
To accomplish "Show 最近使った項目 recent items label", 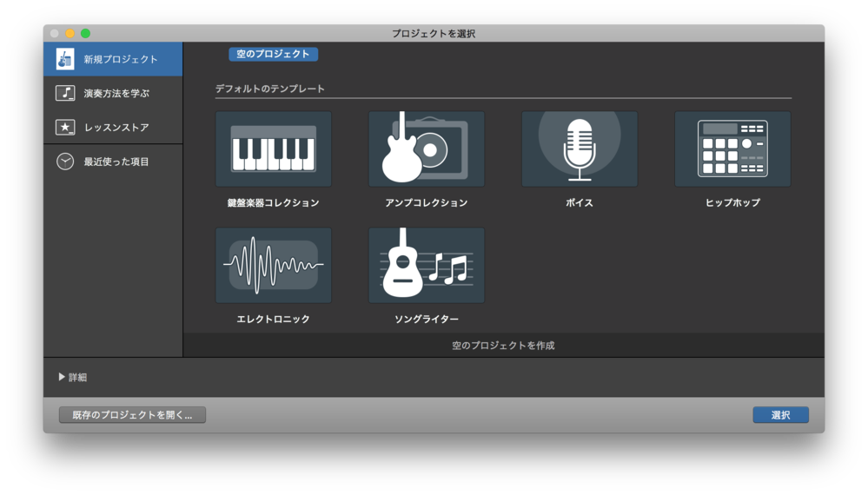I will point(116,162).
